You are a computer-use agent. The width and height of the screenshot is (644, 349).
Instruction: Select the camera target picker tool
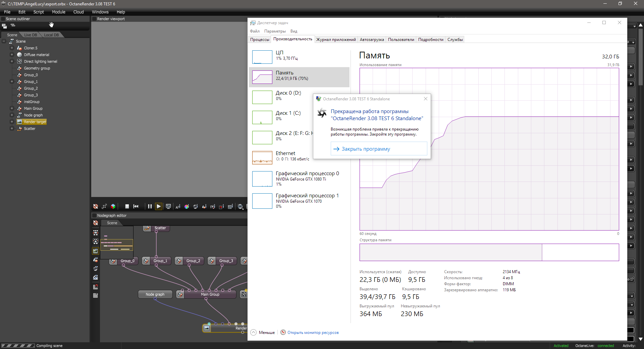tap(213, 206)
